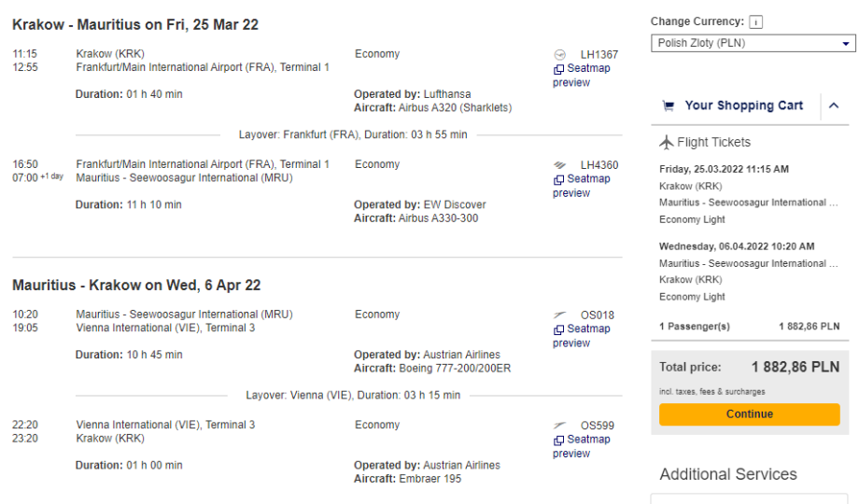Image resolution: width=859 pixels, height=504 pixels.
Task: Open the Polish Zloty currency dropdown
Action: point(753,43)
